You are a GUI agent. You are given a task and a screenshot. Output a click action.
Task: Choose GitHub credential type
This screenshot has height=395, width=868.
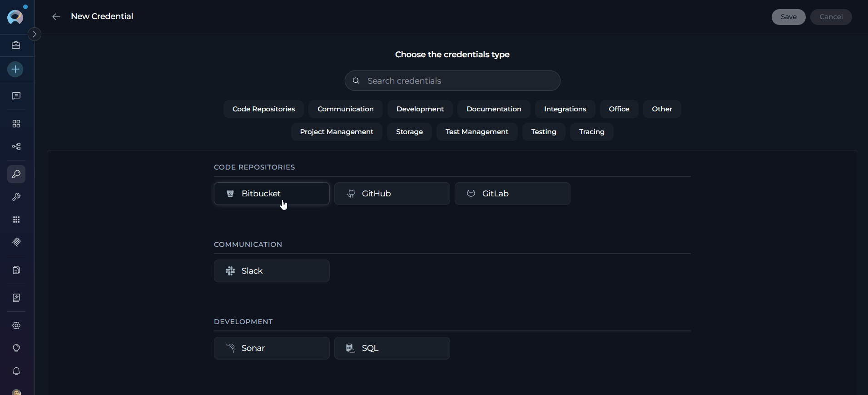[x=392, y=194]
